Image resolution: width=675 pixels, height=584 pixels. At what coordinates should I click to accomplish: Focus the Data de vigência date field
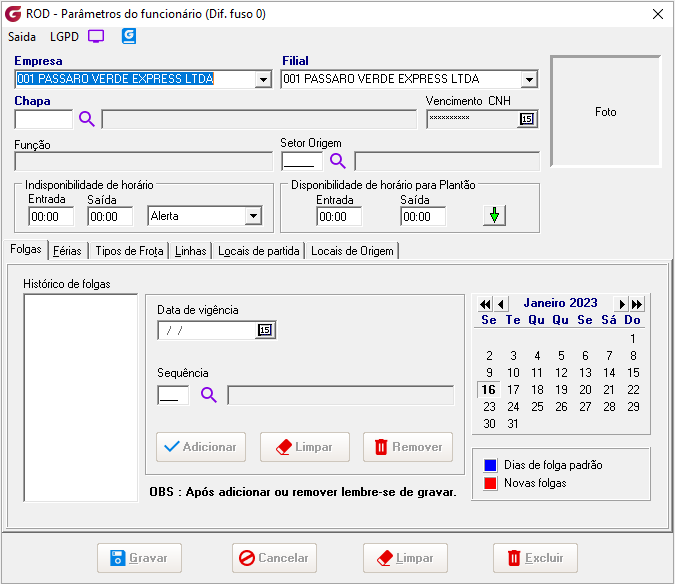pos(207,331)
